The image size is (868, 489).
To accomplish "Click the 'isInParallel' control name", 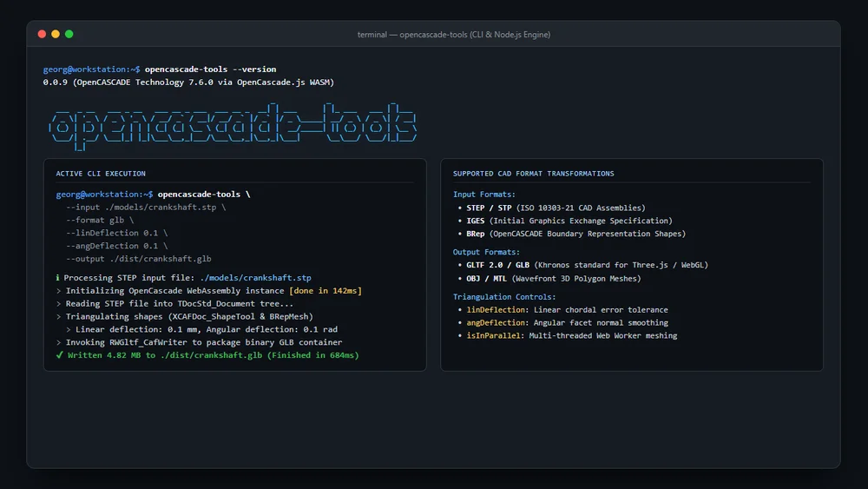I will pyautogui.click(x=493, y=335).
